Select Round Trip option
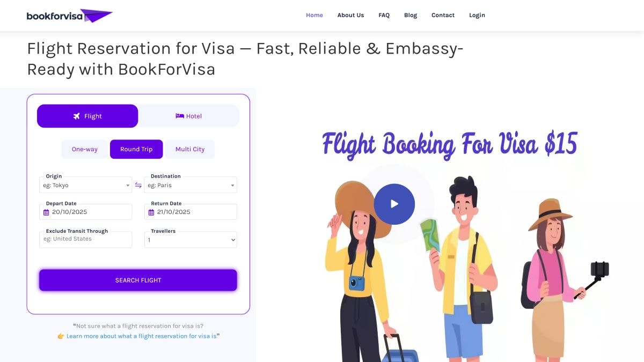Screen dimensions: 644x362 (136, 149)
